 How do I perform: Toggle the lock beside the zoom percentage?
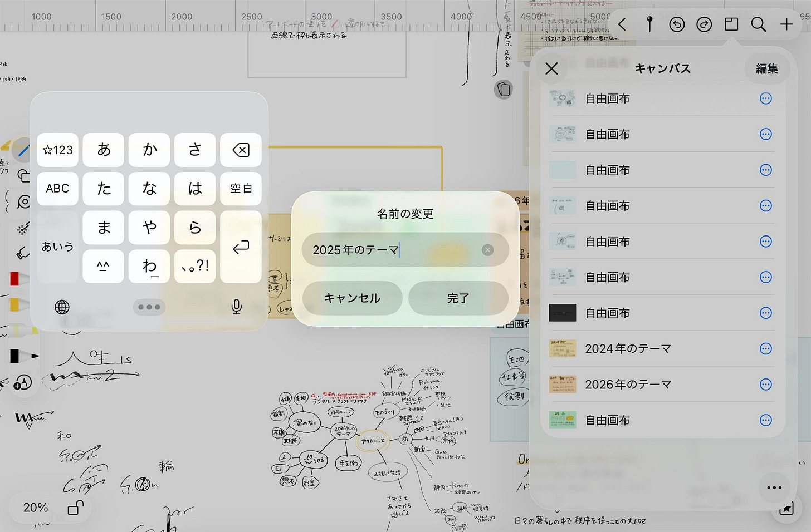76,507
